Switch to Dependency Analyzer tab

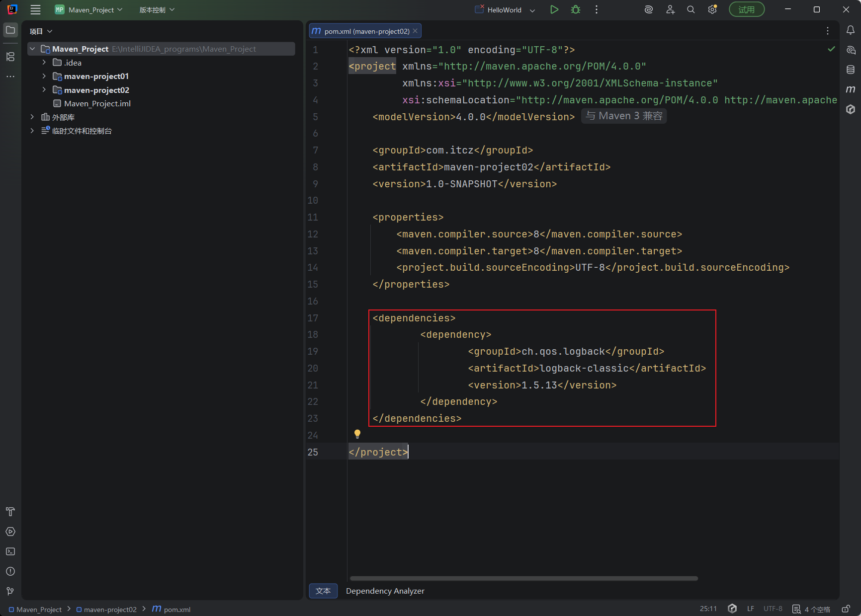(x=385, y=591)
